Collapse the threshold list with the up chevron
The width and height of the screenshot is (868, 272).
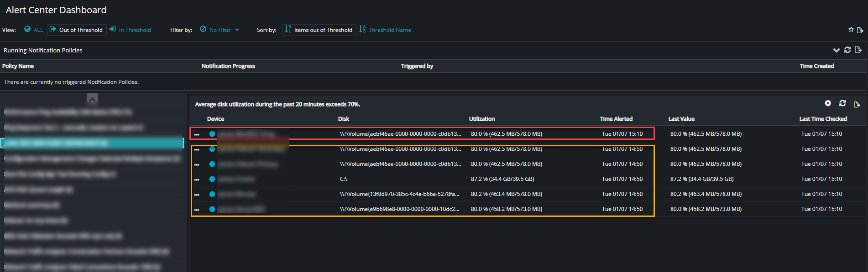92,98
